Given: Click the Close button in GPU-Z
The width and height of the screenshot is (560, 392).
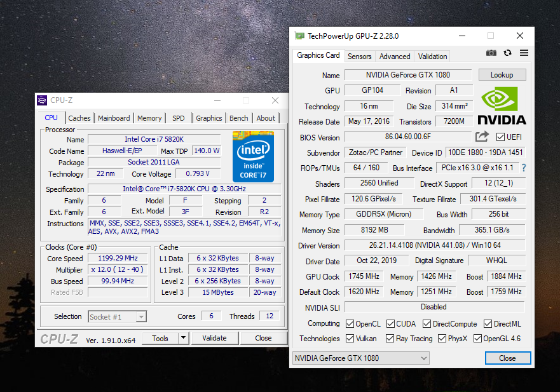Looking at the screenshot, I should [507, 358].
